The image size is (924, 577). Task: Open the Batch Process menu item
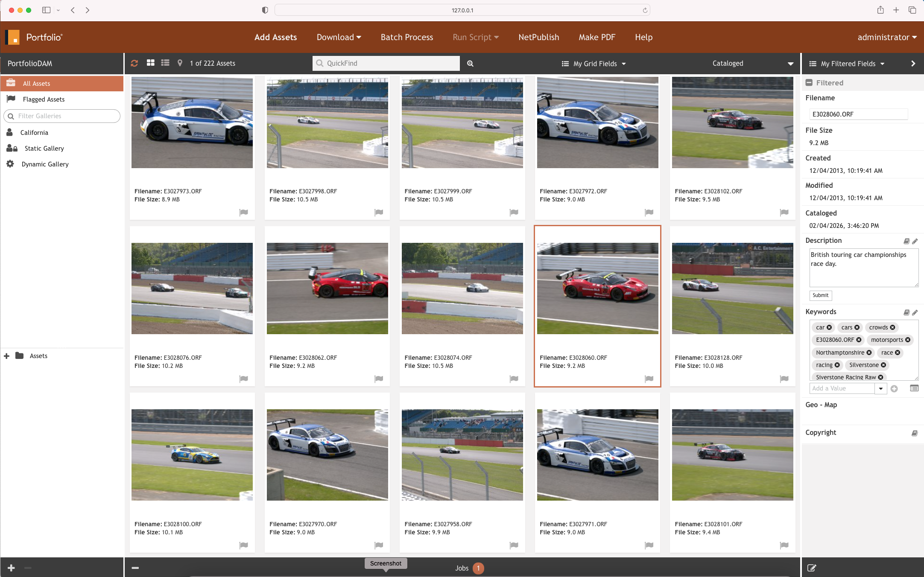click(406, 37)
